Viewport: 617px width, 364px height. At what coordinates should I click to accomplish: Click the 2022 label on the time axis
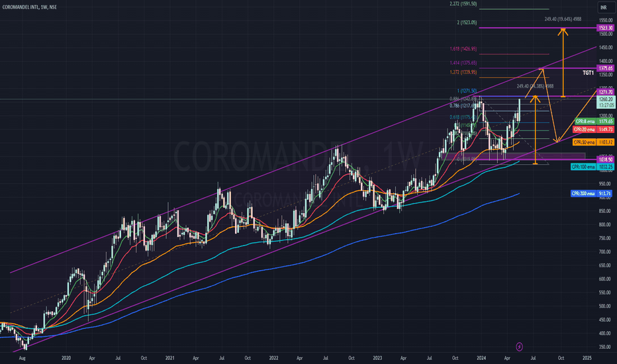(x=273, y=358)
